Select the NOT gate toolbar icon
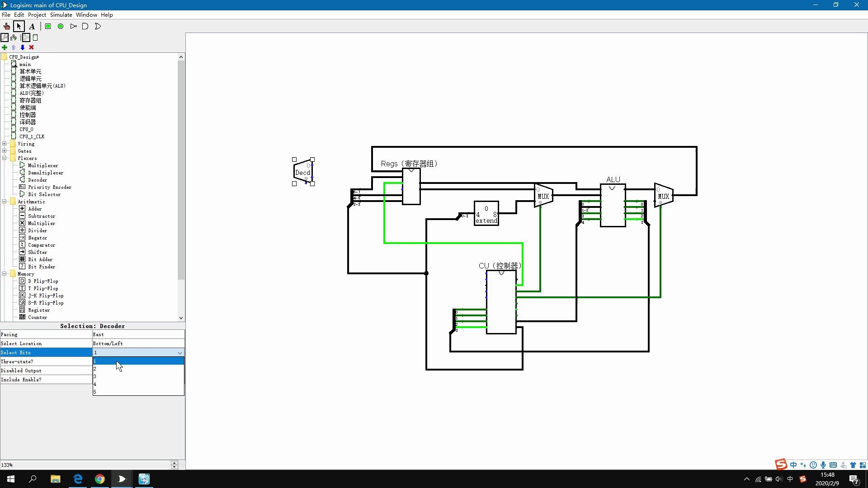Viewport: 868px width, 488px height. [73, 26]
